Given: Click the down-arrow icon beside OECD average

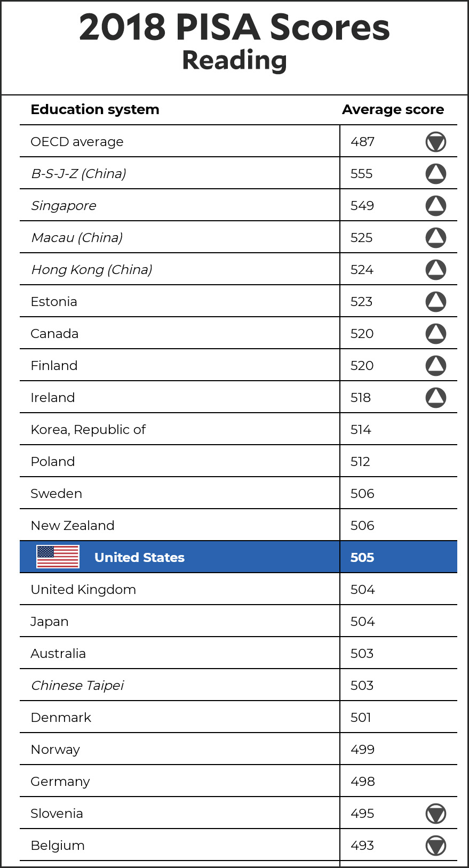Looking at the screenshot, I should point(435,142).
